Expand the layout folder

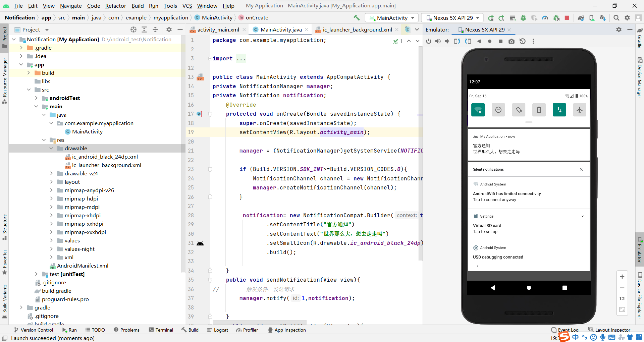point(51,181)
